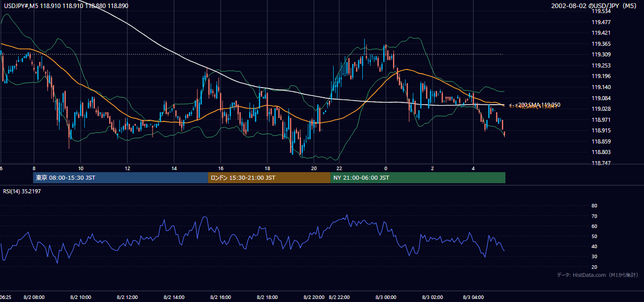Click hour marker 14 under the price chart
Viewport: 644px width, 302px height.
[x=174, y=168]
